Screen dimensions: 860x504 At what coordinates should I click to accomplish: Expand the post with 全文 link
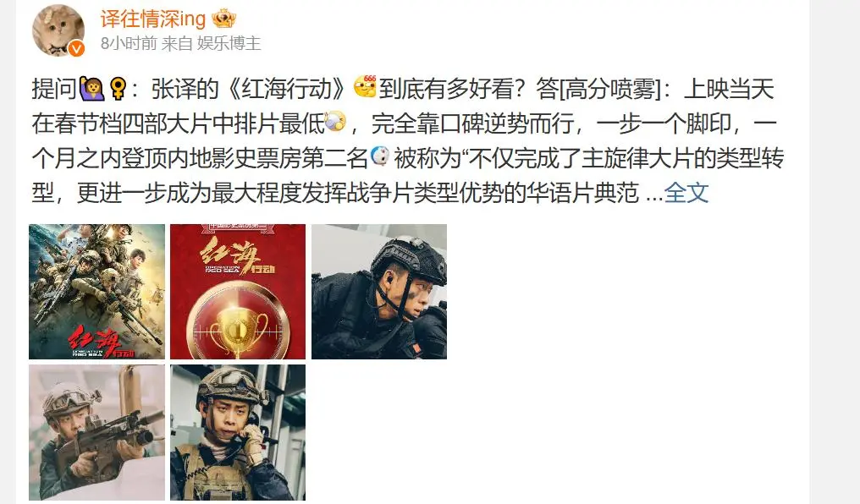pyautogui.click(x=686, y=193)
